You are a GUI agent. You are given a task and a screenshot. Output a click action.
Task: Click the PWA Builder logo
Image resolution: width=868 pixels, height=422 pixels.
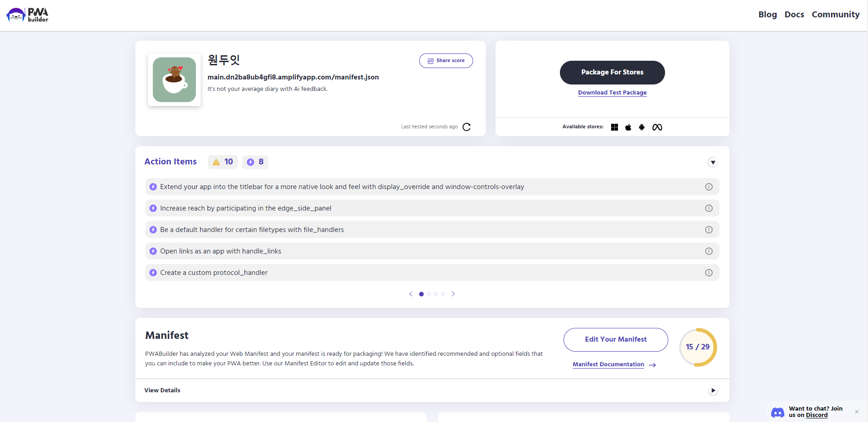click(x=27, y=15)
